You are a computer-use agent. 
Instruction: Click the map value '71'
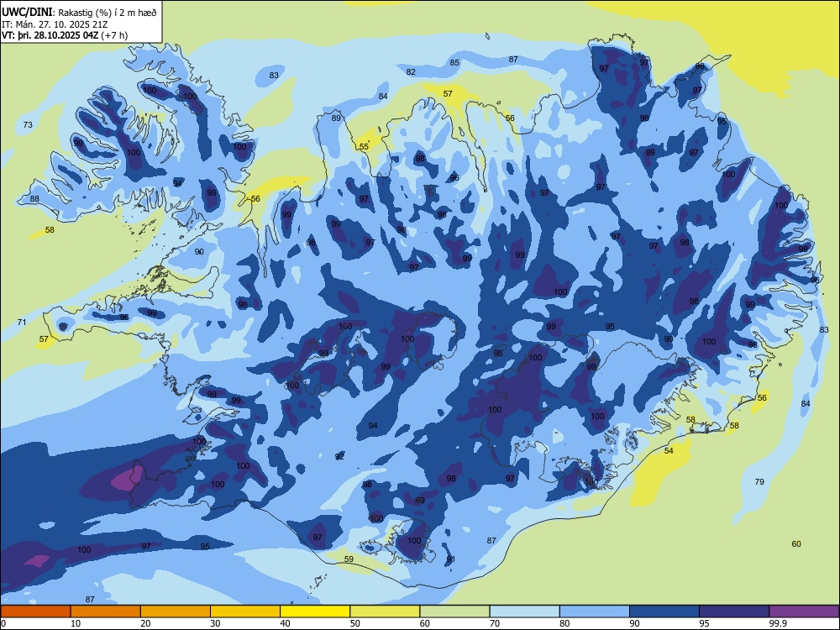click(22, 322)
